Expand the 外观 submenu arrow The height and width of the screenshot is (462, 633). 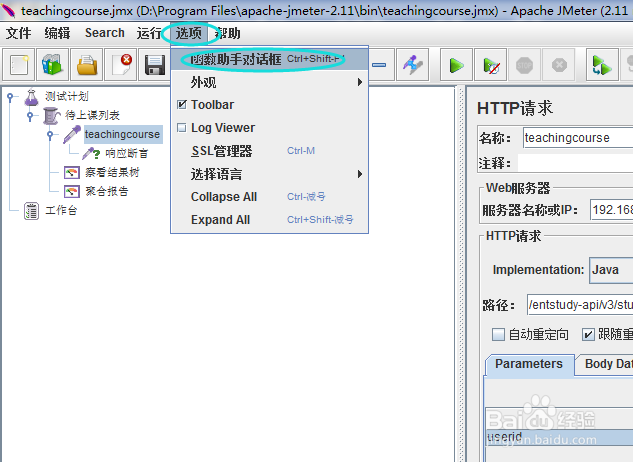tap(360, 82)
